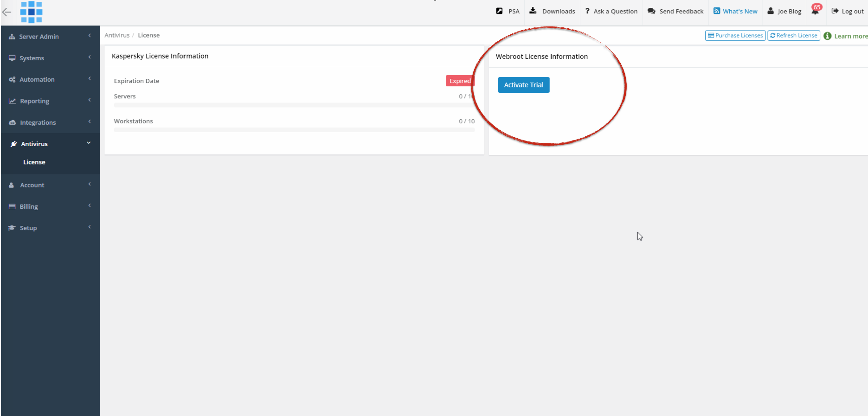This screenshot has height=416, width=868.
Task: Click the Downloads tray icon
Action: click(533, 11)
